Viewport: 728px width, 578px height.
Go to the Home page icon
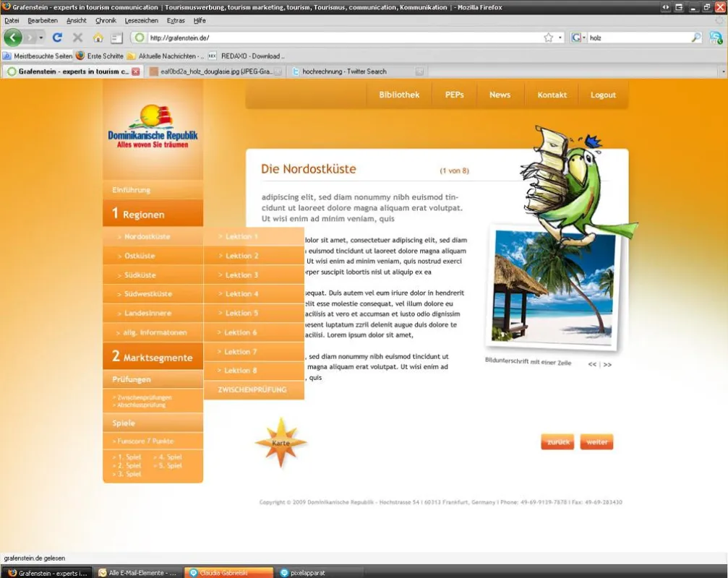(x=98, y=38)
